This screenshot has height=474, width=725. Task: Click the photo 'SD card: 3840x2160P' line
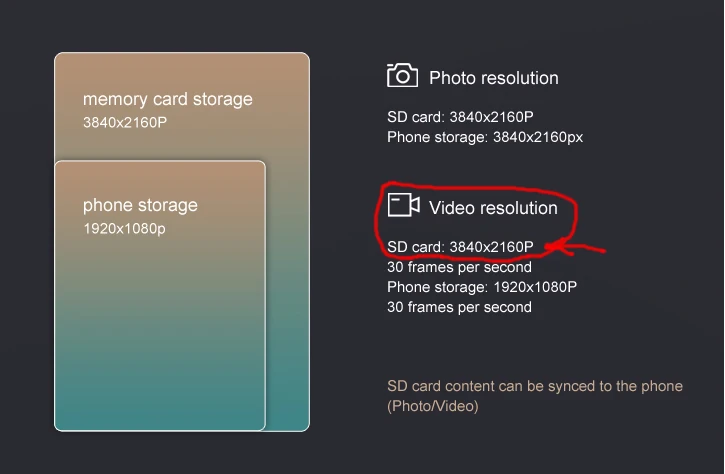coord(460,117)
